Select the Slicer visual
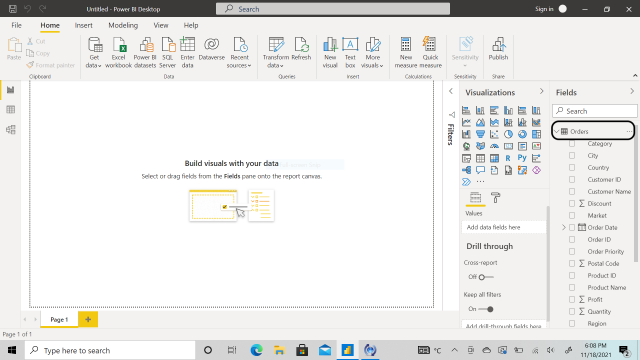 [466, 158]
